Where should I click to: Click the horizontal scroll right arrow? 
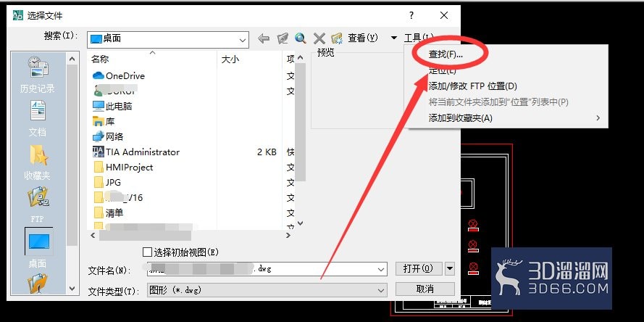pos(288,235)
